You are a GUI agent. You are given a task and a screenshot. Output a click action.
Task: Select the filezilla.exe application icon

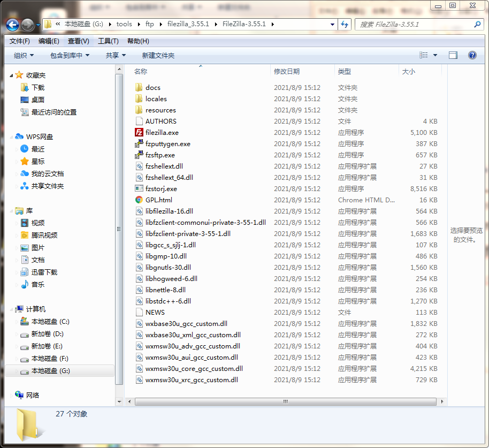tap(139, 133)
